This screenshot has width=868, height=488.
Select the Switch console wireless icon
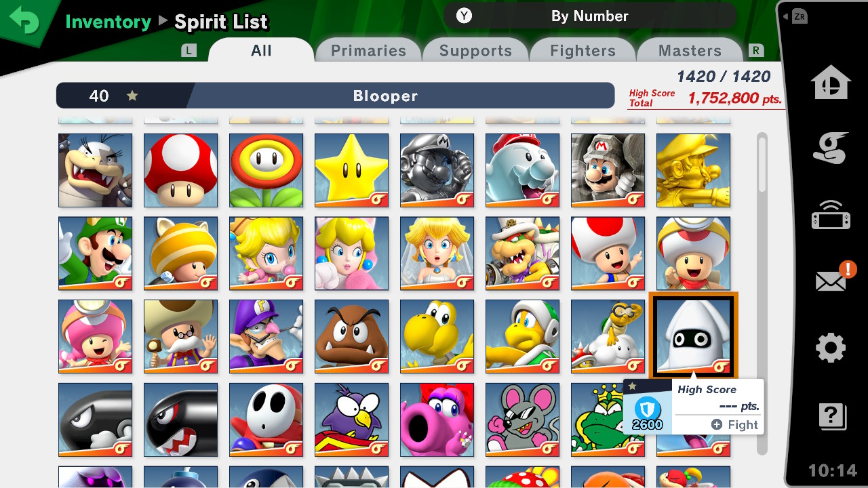831,215
